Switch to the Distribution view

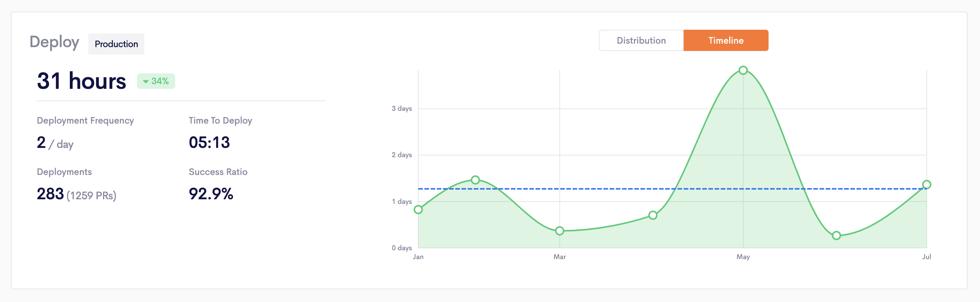pos(641,41)
